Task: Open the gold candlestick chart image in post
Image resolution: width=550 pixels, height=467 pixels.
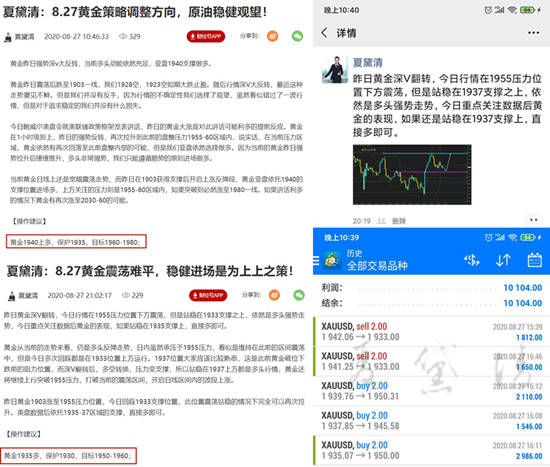Action: pos(412,174)
